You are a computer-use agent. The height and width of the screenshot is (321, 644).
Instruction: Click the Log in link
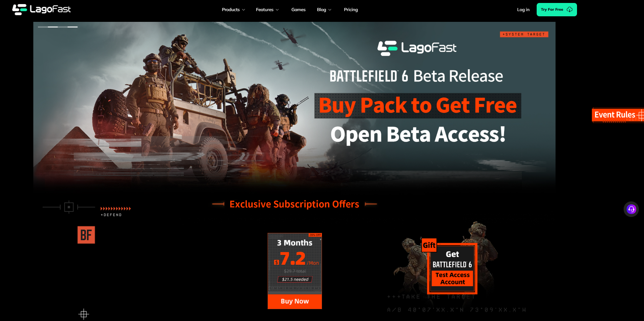click(523, 10)
